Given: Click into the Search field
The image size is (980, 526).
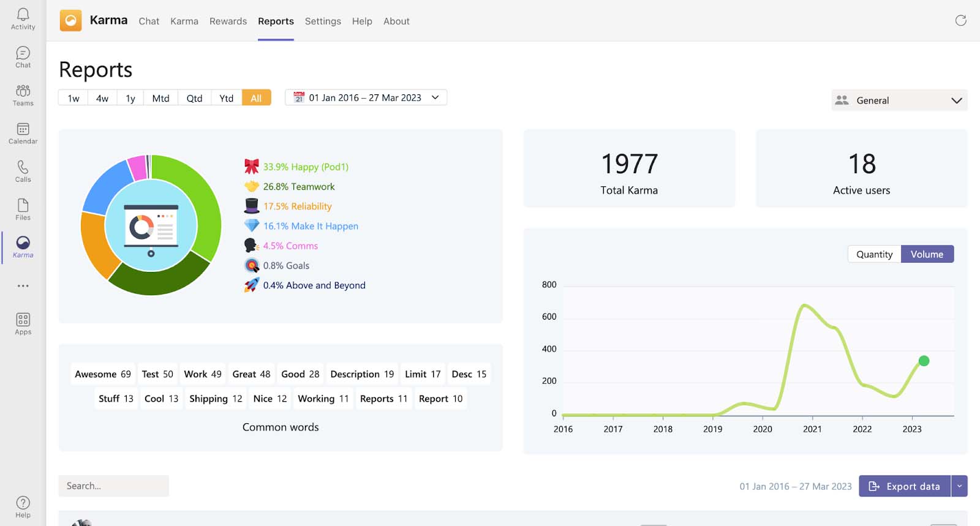Looking at the screenshot, I should [x=114, y=486].
